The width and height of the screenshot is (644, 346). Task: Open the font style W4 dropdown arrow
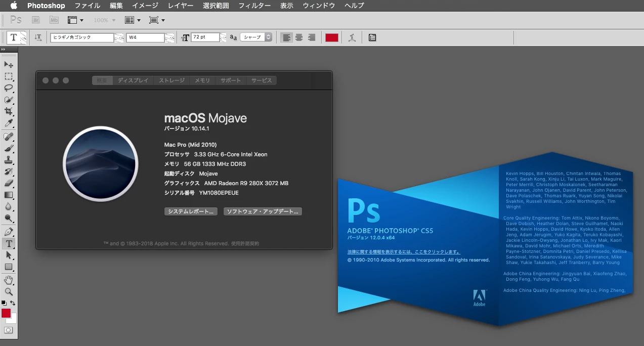(169, 37)
